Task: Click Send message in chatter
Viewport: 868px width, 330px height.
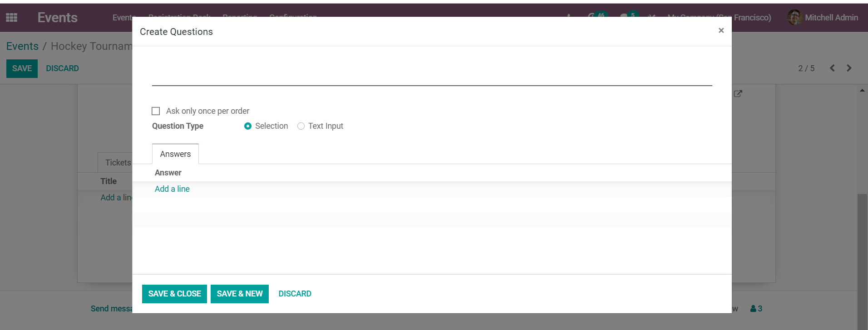Action: [x=112, y=309]
